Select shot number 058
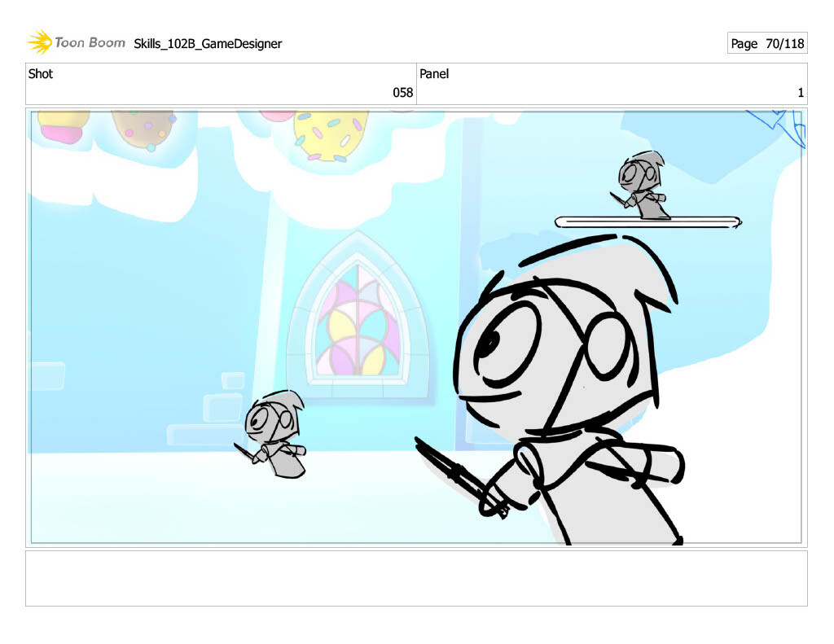The image size is (834, 644). point(402,93)
